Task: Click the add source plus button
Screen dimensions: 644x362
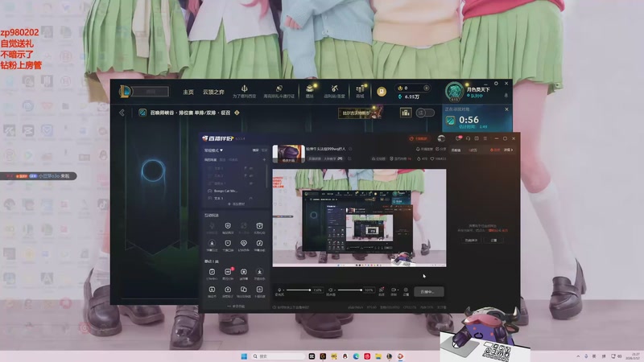Action: (x=236, y=204)
